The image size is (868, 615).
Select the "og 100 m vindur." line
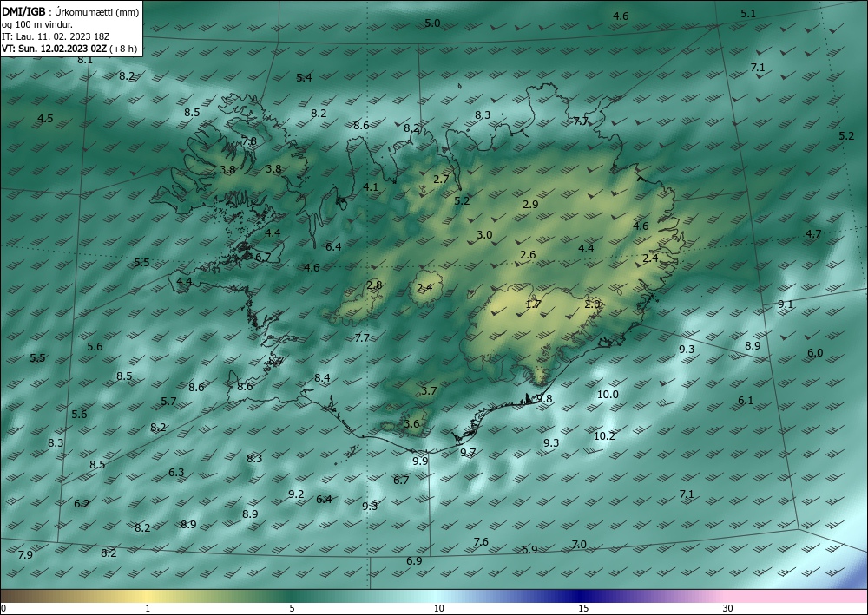tap(37, 24)
